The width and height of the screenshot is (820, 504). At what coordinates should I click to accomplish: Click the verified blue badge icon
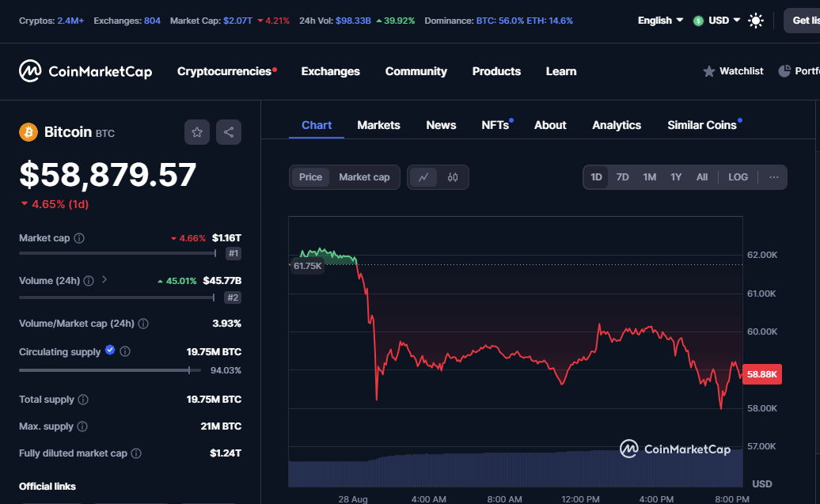(110, 351)
